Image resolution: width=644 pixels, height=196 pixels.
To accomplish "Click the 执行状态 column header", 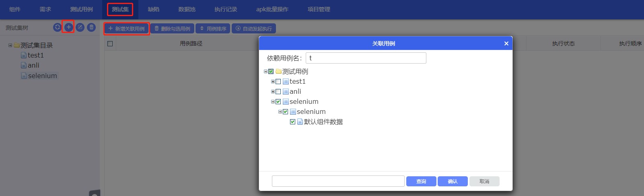I will [563, 43].
